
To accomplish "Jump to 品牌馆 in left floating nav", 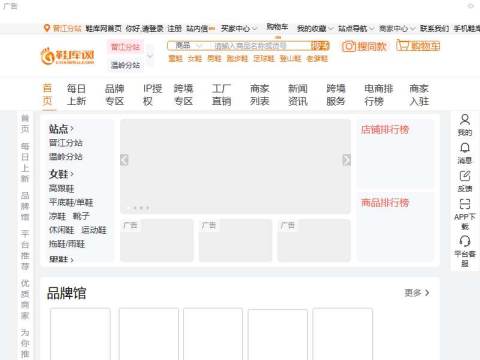I will tap(25, 206).
